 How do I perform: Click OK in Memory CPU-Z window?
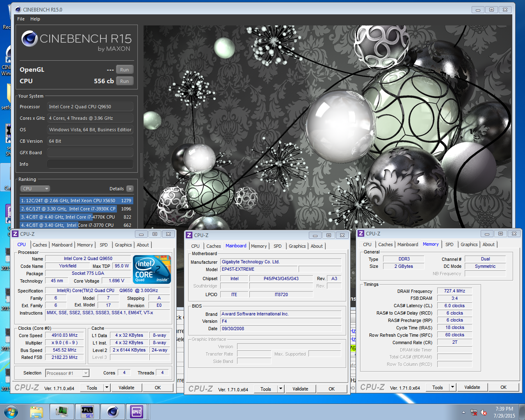504,387
